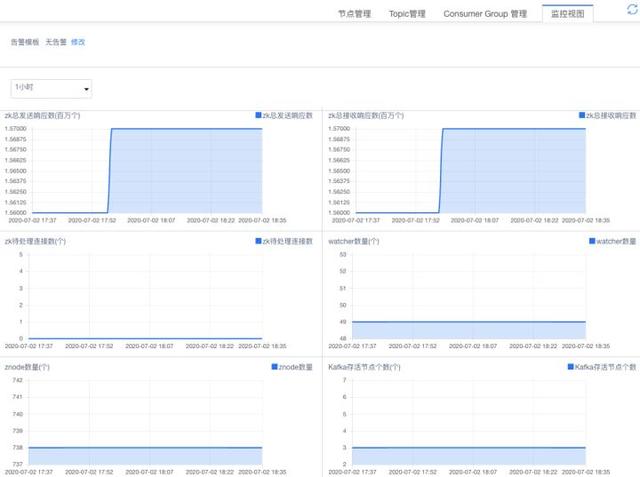Click inside the zk总接收响应数 chart area
Viewport: 640px width, 477px height.
pyautogui.click(x=510, y=170)
